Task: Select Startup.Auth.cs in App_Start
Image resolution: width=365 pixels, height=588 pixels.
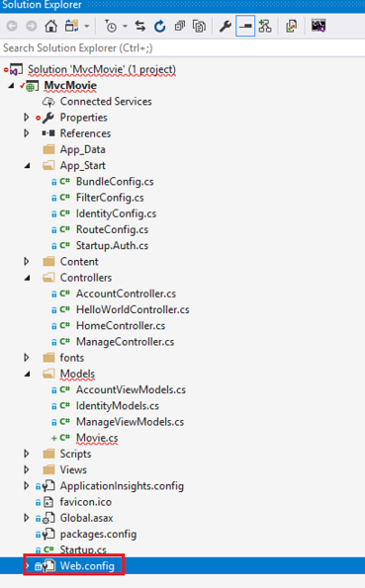Action: (x=113, y=246)
